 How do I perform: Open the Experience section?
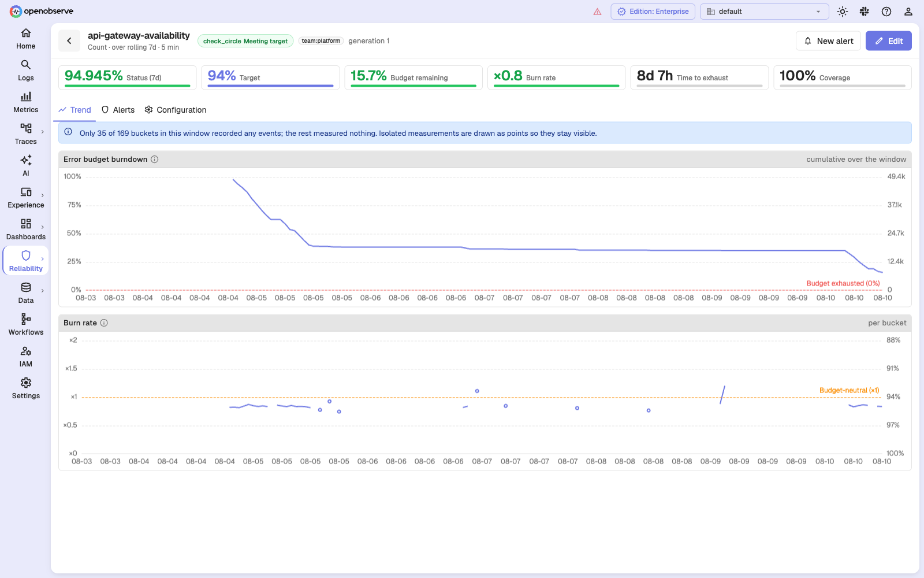[x=25, y=198]
